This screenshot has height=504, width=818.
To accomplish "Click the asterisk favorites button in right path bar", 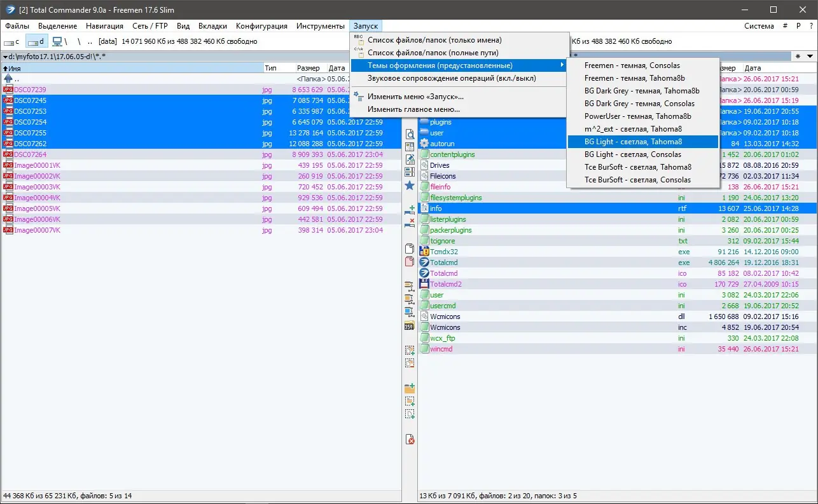I will click(798, 57).
